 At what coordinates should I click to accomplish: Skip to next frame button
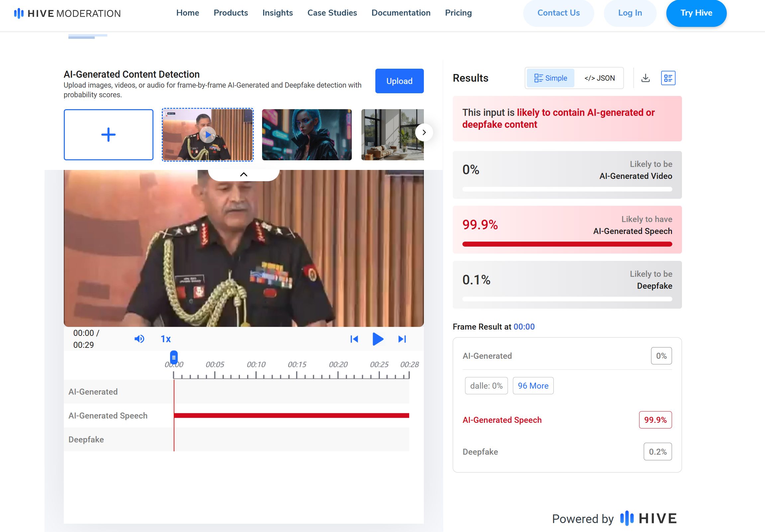402,339
